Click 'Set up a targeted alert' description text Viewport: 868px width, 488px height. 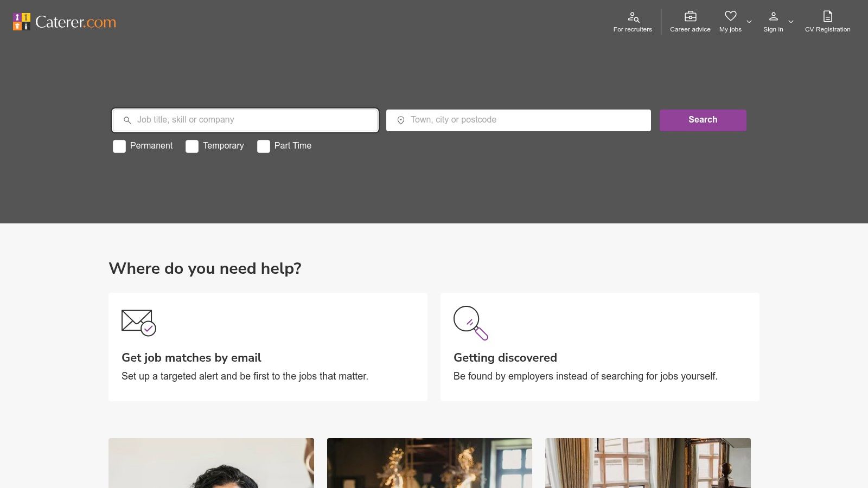point(245,376)
